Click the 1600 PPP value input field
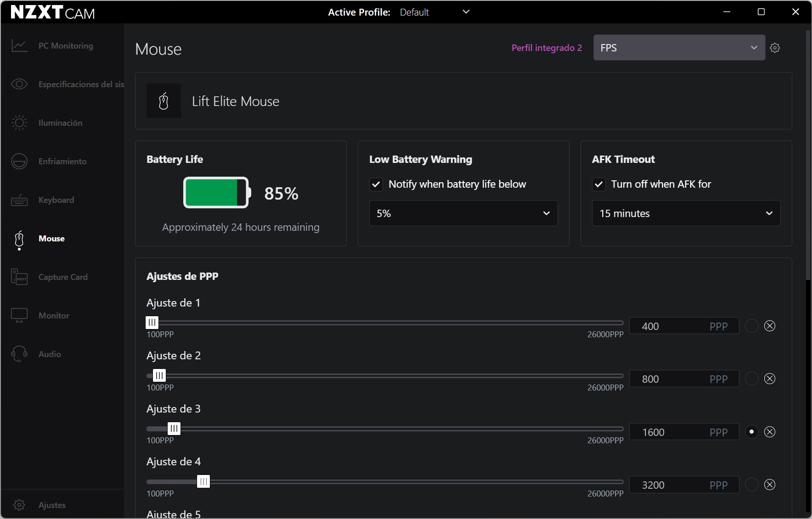This screenshot has width=812, height=519. (671, 432)
